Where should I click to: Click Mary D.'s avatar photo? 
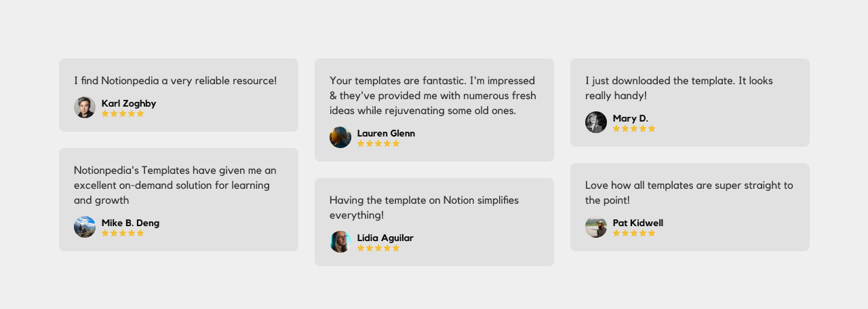coord(596,122)
